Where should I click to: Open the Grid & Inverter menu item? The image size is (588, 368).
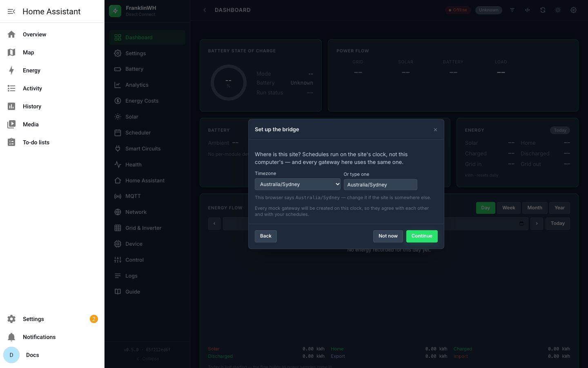click(x=147, y=228)
